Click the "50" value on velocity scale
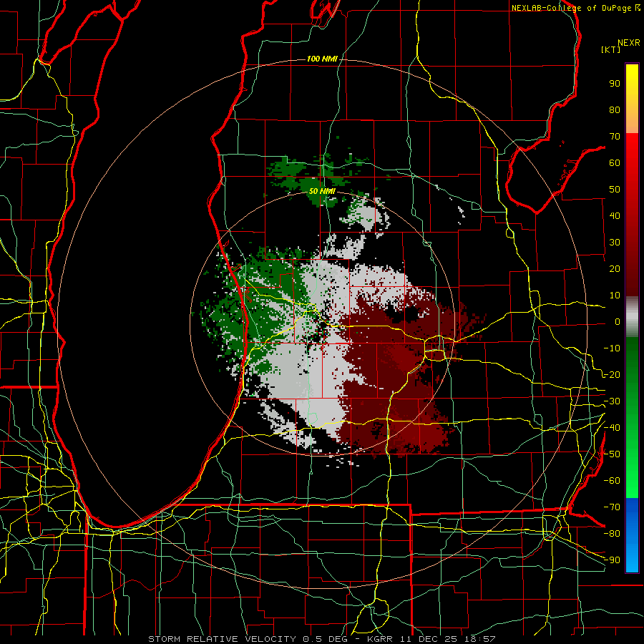 [x=615, y=190]
